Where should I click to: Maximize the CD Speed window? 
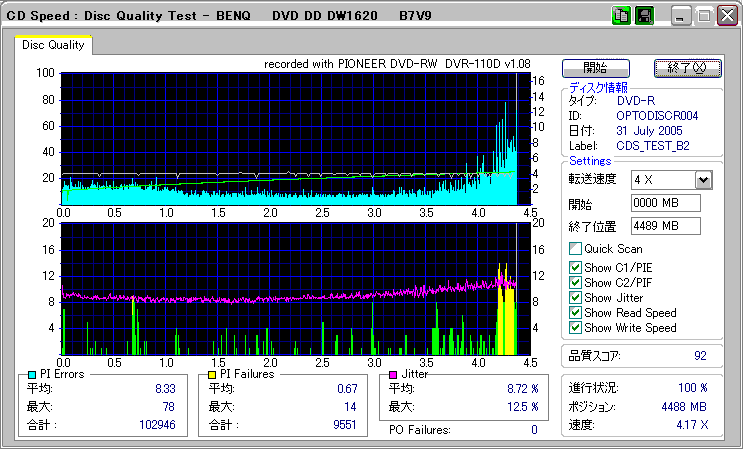[x=704, y=16]
